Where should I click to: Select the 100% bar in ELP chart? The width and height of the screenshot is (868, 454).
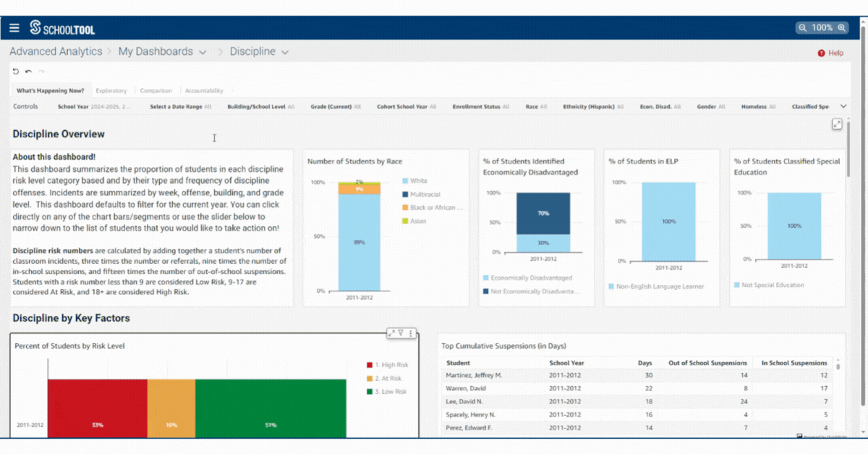(x=668, y=221)
